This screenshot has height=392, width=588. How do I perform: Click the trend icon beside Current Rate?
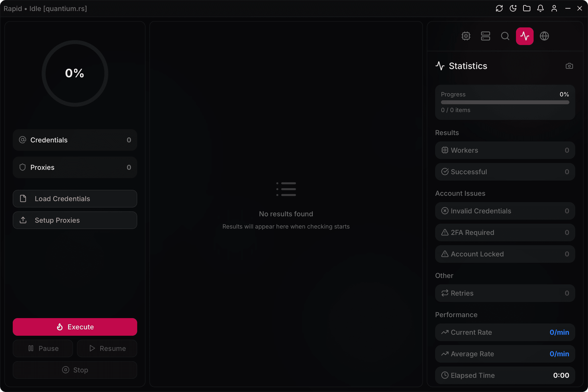pyautogui.click(x=445, y=332)
